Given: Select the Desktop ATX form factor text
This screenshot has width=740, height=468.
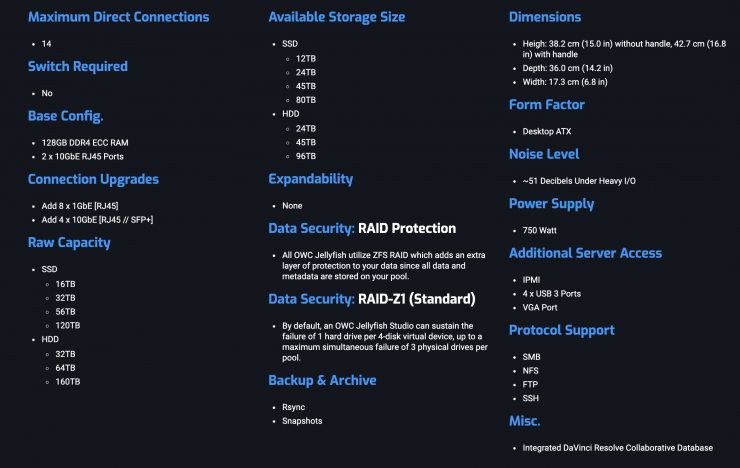Looking at the screenshot, I should pyautogui.click(x=547, y=131).
